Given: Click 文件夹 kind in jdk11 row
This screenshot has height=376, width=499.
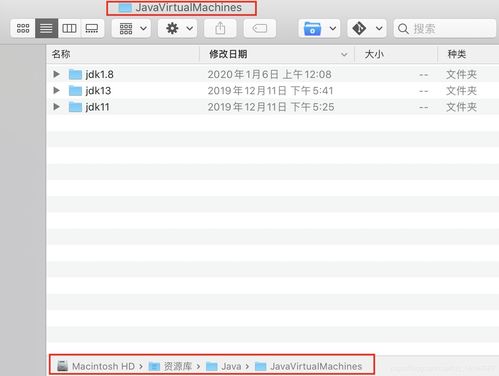Looking at the screenshot, I should [x=461, y=107].
